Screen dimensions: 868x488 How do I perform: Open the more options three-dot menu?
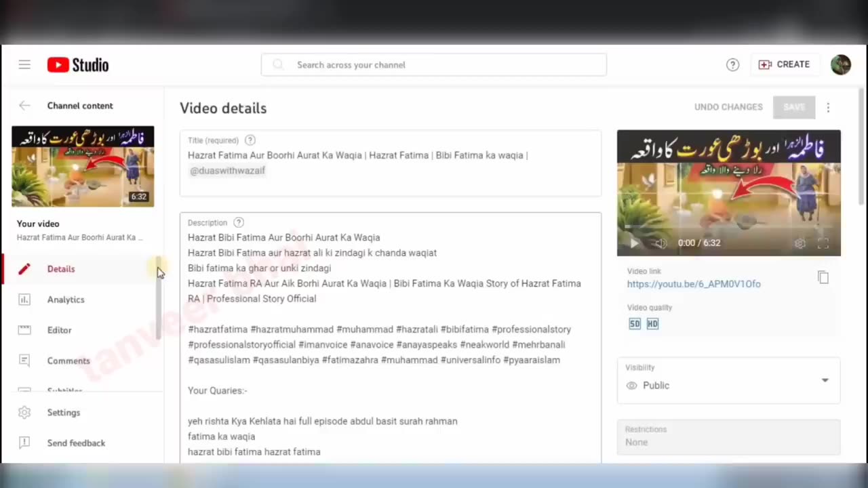[828, 107]
